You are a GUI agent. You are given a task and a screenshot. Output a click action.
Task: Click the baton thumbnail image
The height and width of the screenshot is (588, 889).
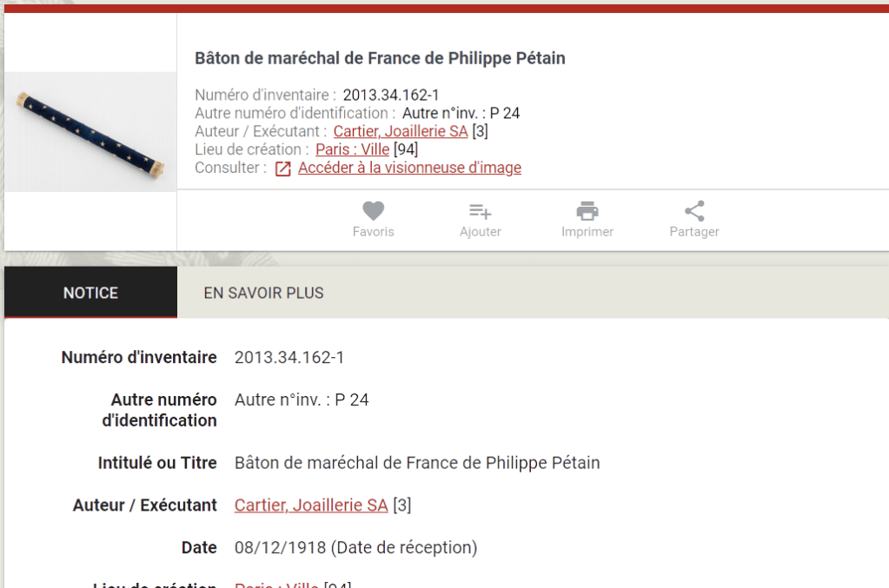point(90,131)
